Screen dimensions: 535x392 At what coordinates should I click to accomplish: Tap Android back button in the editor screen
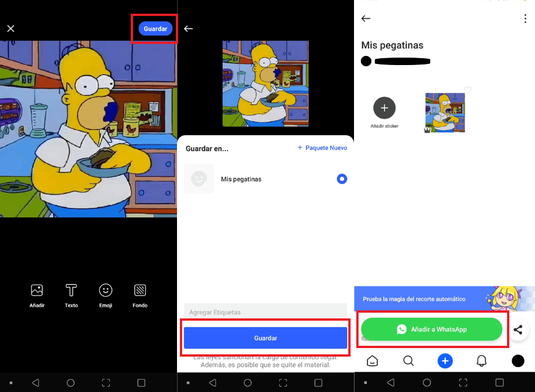[x=35, y=383]
